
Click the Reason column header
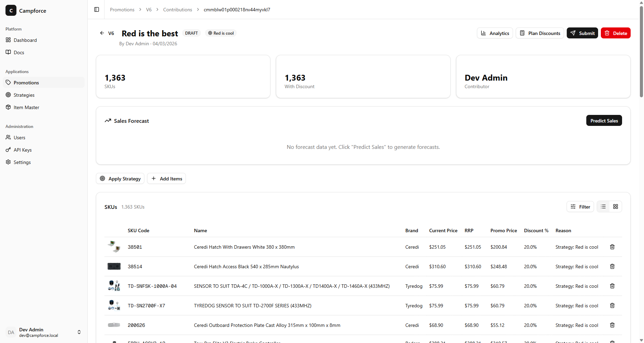click(x=563, y=230)
